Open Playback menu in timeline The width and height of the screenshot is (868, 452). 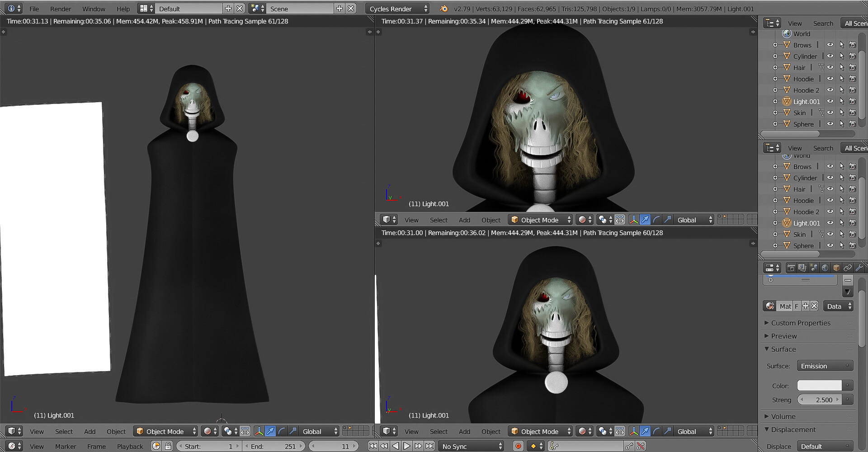(130, 446)
